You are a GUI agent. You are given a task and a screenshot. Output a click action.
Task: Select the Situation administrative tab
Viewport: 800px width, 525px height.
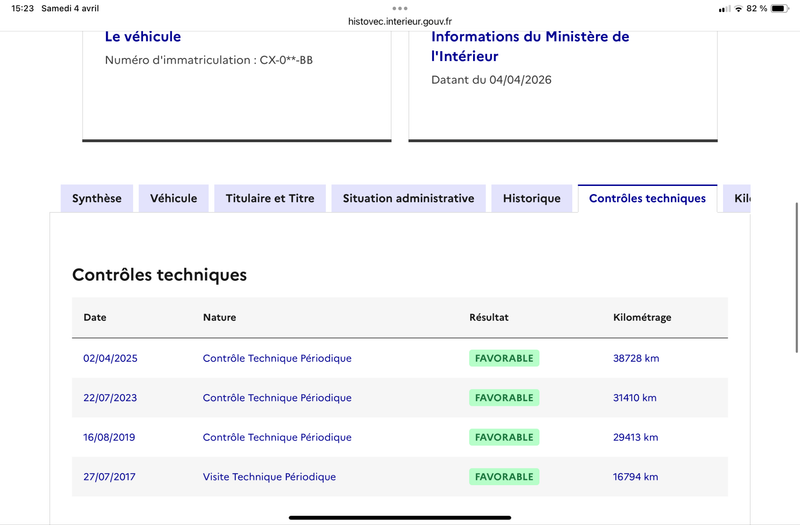click(x=409, y=198)
